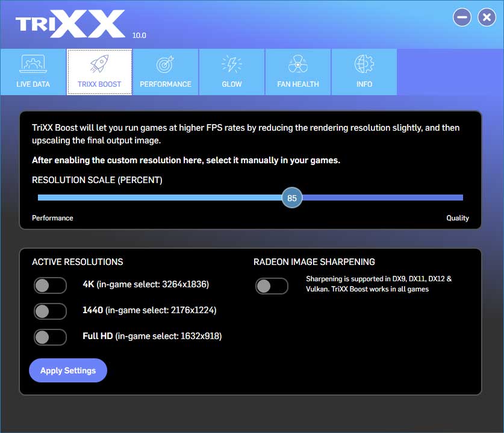Select the Performance target icon
504x433 pixels.
point(166,63)
